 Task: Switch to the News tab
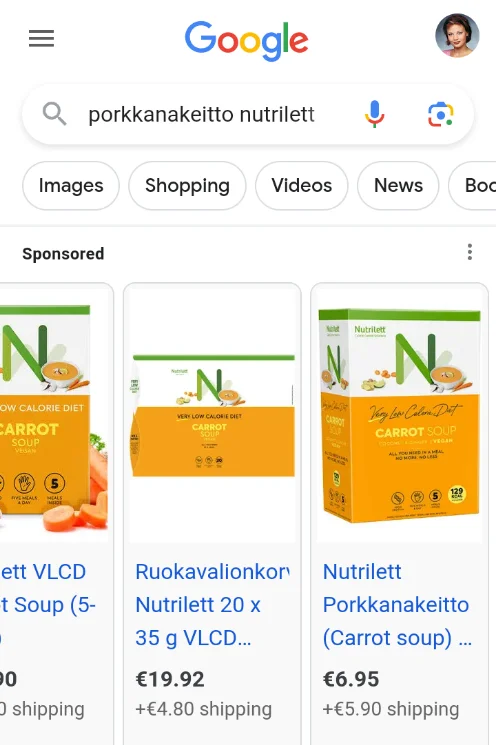[398, 186]
